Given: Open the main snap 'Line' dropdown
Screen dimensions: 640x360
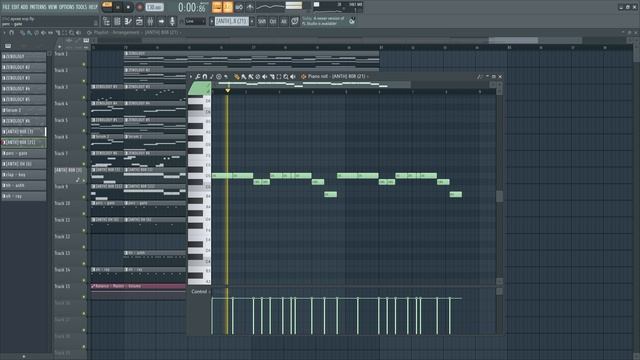Looking at the screenshot, I should click(195, 21).
